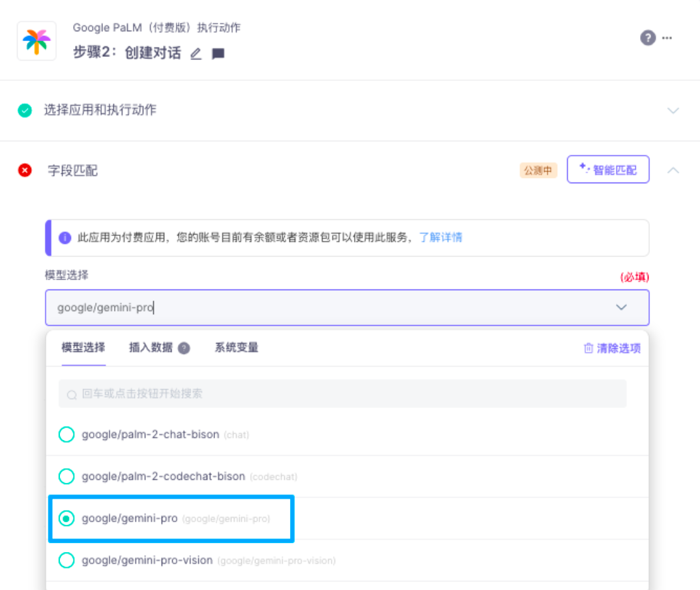Collapse the 字段匹配 section chevron
The image size is (700, 590).
coord(673,170)
